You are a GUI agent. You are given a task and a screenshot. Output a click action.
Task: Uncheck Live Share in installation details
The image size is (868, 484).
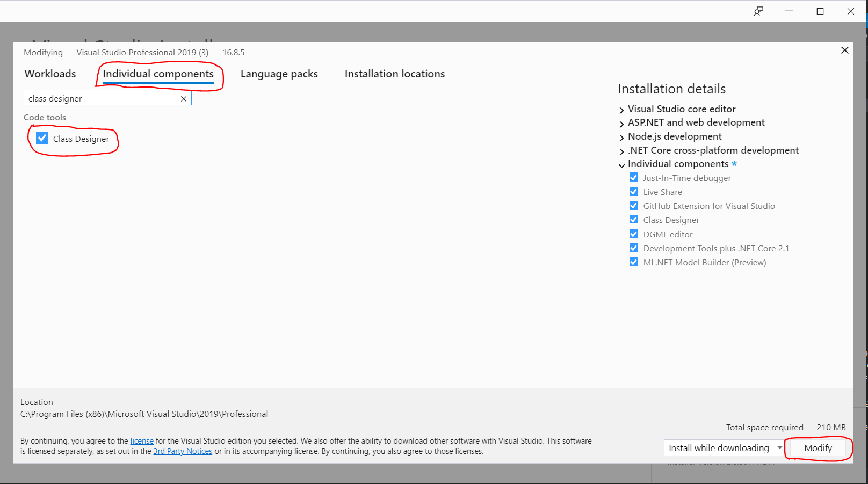tap(634, 192)
